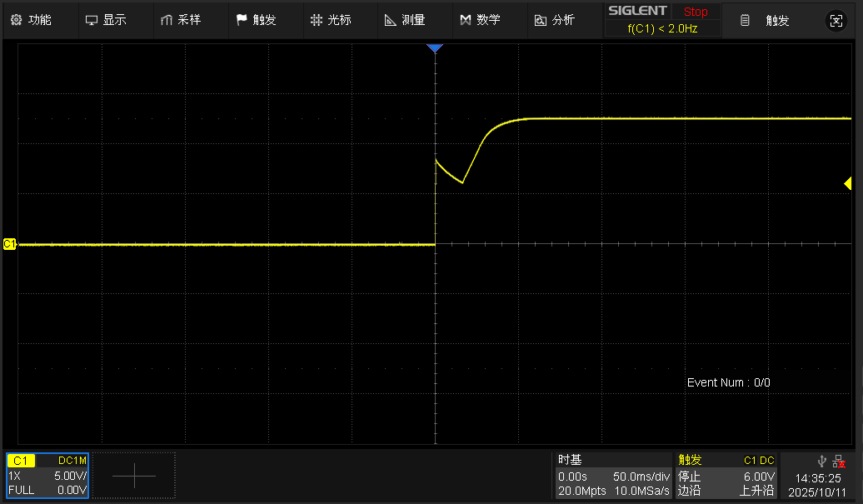Click the 0.00s horizontal delay value
Image resolution: width=863 pixels, height=504 pixels.
(x=572, y=477)
